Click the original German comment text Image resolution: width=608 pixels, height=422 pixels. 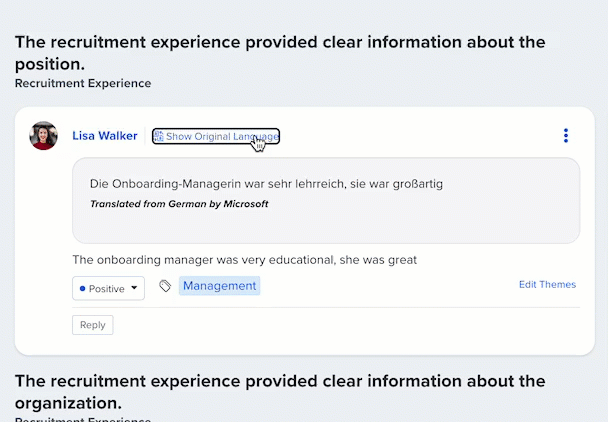266,184
